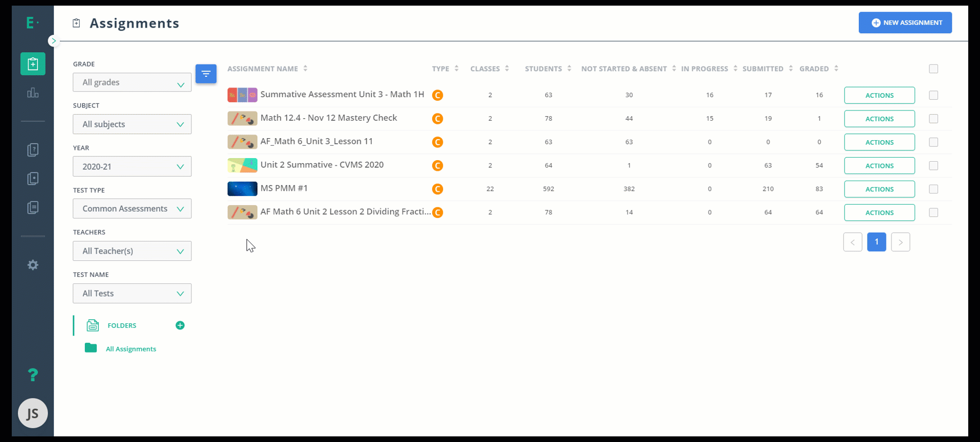Open the 2020-21 year dropdown
Viewport: 980px width, 442px height.
(x=132, y=166)
